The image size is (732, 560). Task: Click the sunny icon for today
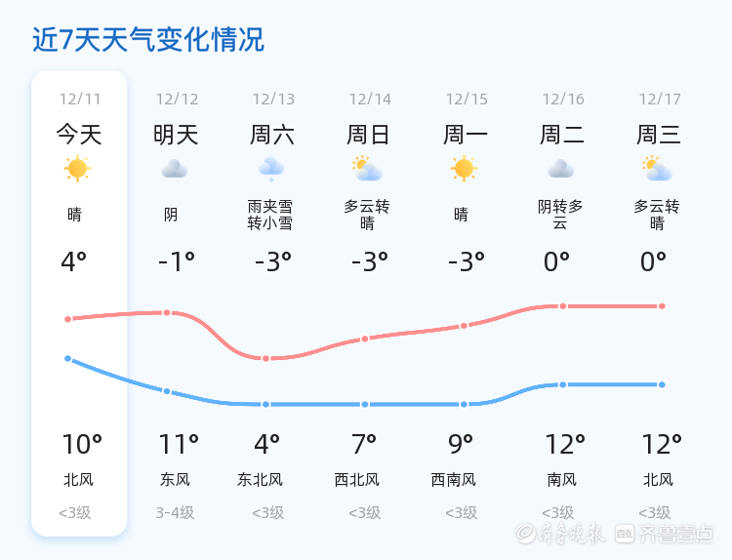pos(77,169)
